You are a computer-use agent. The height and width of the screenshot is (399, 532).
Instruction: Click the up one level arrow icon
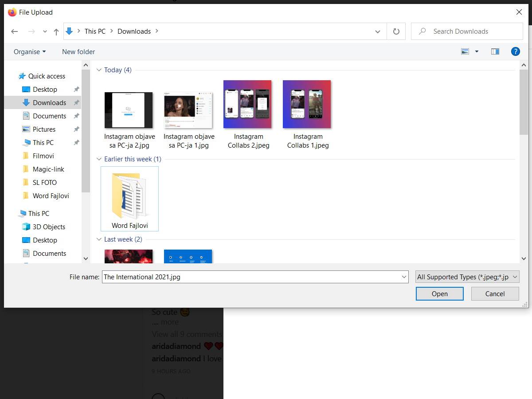click(55, 31)
